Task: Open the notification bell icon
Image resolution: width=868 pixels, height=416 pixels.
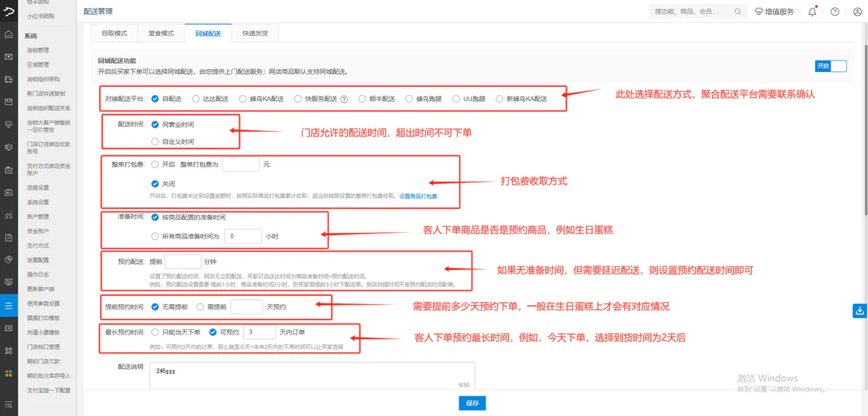Action: pos(812,12)
